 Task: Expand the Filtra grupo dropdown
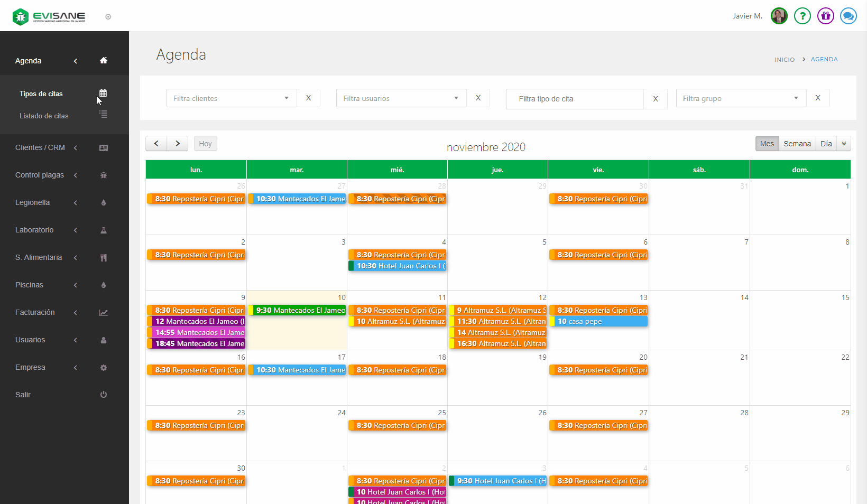740,98
